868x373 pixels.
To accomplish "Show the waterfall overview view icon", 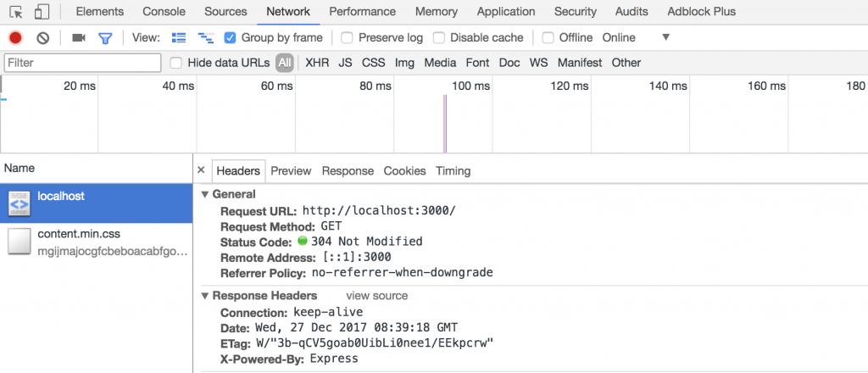I will pyautogui.click(x=205, y=38).
